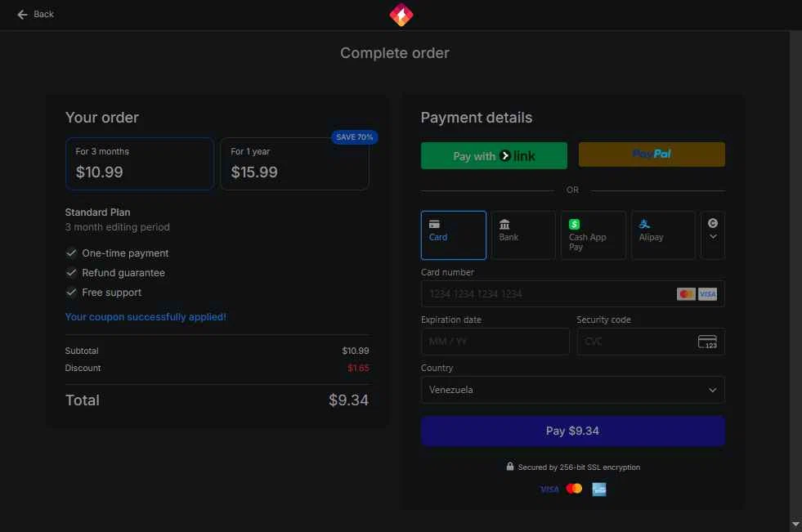802x532 pixels.
Task: Click the One-time payment checkmark icon
Action: [71, 253]
